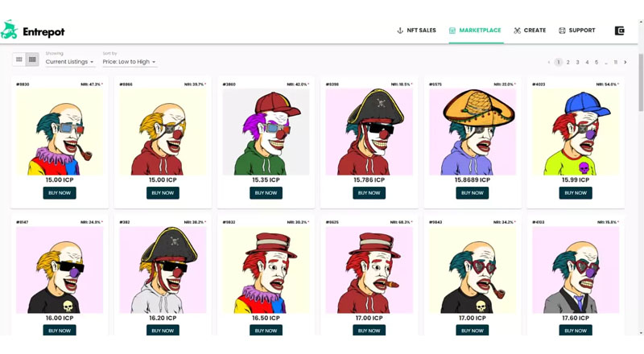Image resolution: width=644 pixels, height=354 pixels.
Task: Buy the pipe-smoking clown at 15.00 ICP
Action: (x=60, y=192)
